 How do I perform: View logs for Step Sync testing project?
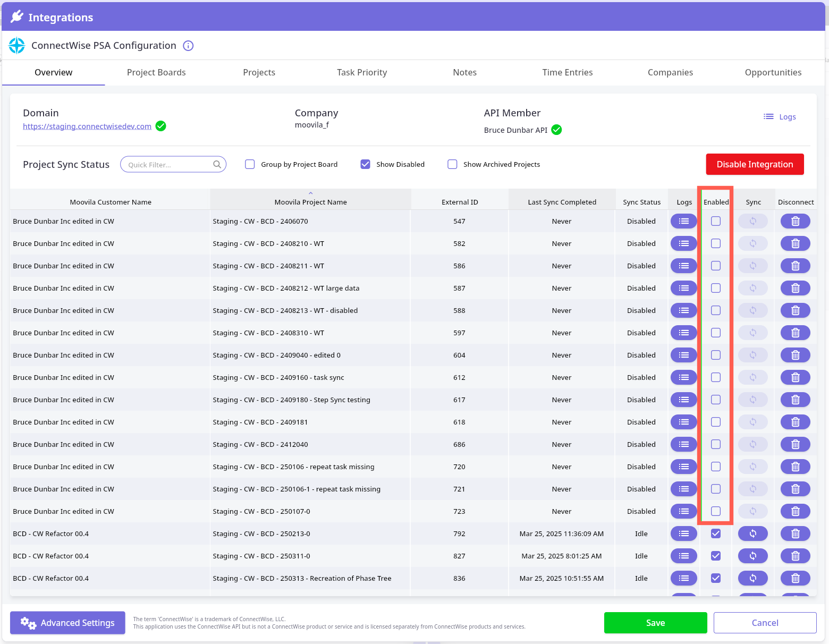coord(683,400)
